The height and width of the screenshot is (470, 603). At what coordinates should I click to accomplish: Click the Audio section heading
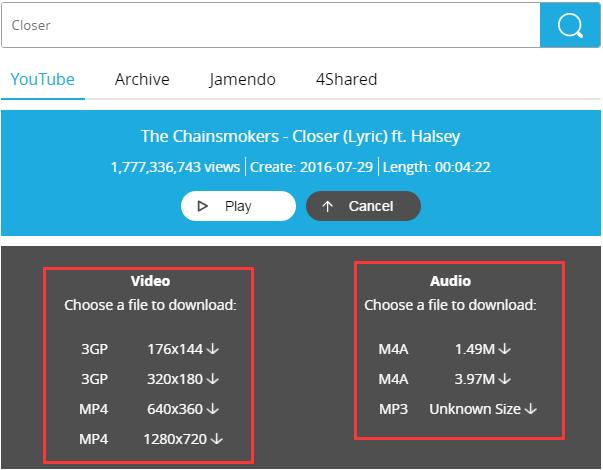point(450,281)
